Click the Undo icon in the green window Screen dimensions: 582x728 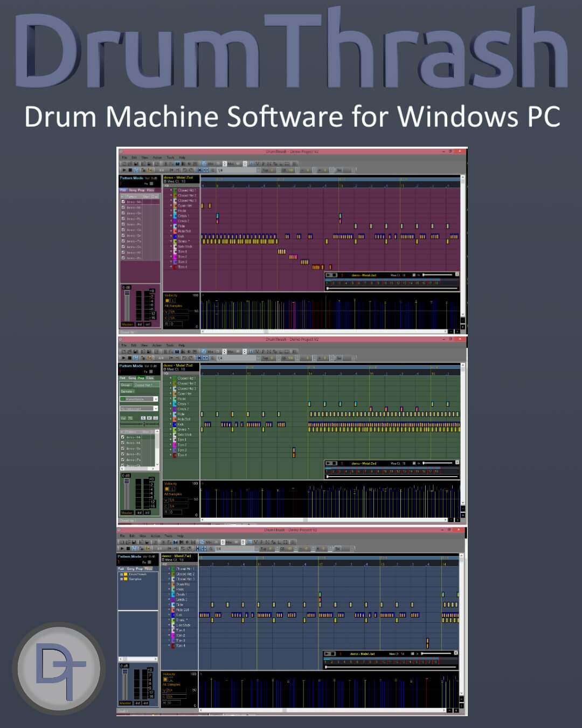point(185,358)
